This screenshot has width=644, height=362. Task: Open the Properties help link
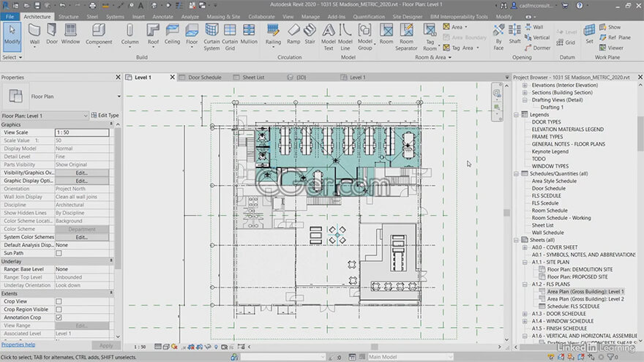[x=18, y=344]
